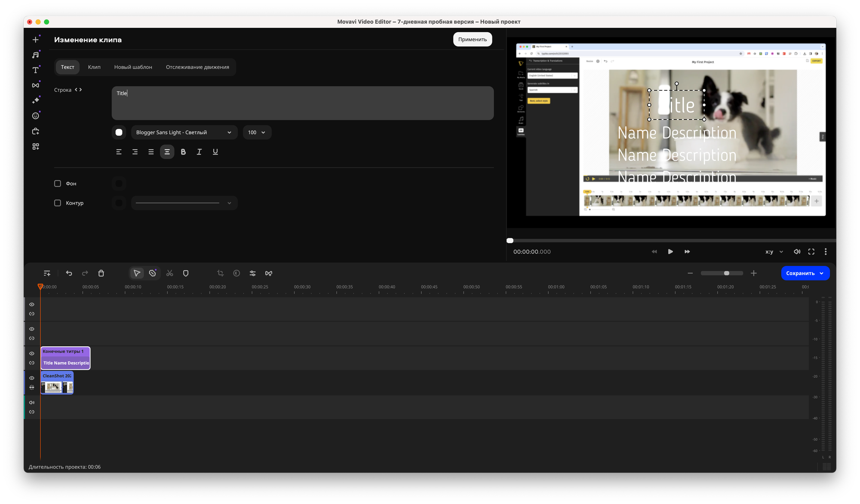Click the scissors split tool
Screen dimensions: 860x504
click(170, 273)
